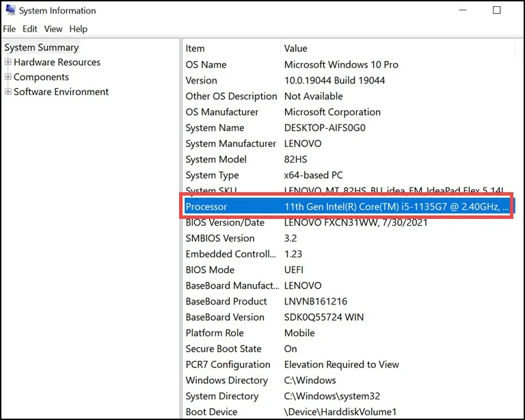Click the value \Device\HarddiskVolume1
Screen dimensions: 525x420
point(340,411)
